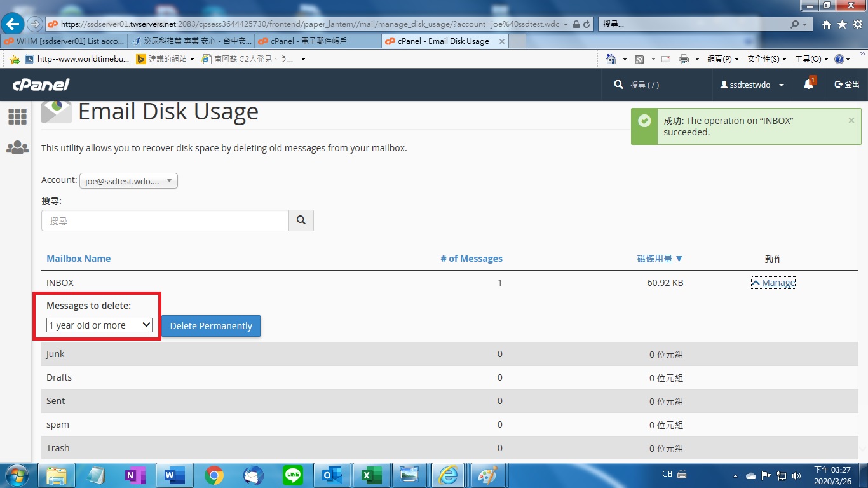The image size is (868, 488).
Task: Click the Delete Permanently button
Action: click(211, 326)
